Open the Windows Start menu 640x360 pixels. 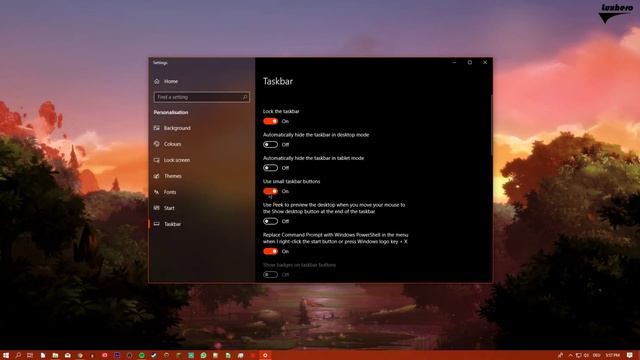[x=6, y=356]
